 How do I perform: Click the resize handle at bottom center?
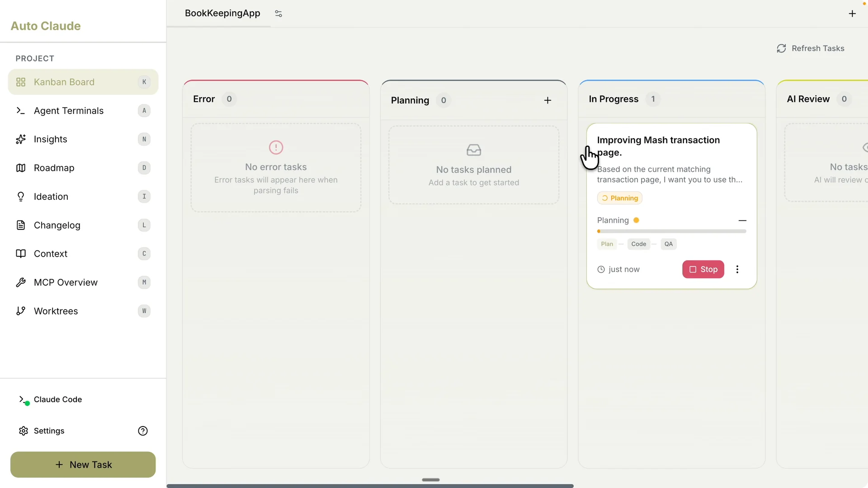431,480
